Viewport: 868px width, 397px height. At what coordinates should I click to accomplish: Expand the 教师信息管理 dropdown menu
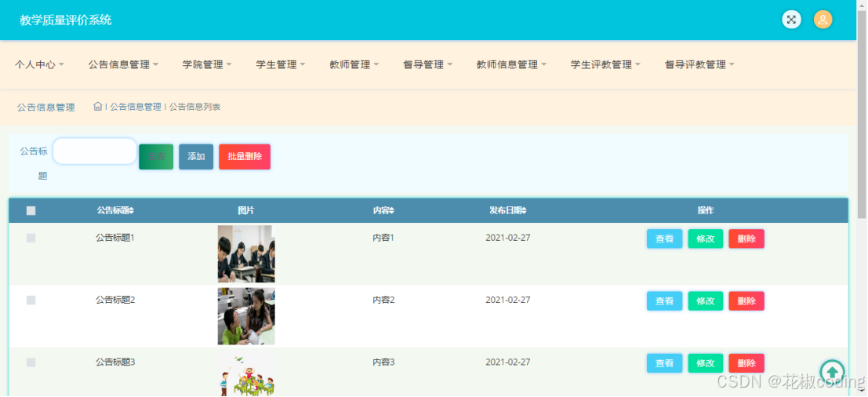coord(511,65)
